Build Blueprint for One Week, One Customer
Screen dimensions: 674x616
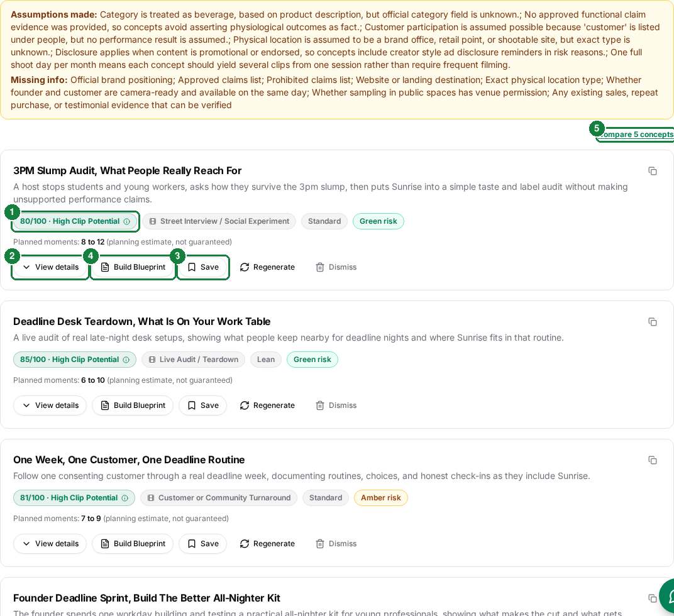pos(133,544)
